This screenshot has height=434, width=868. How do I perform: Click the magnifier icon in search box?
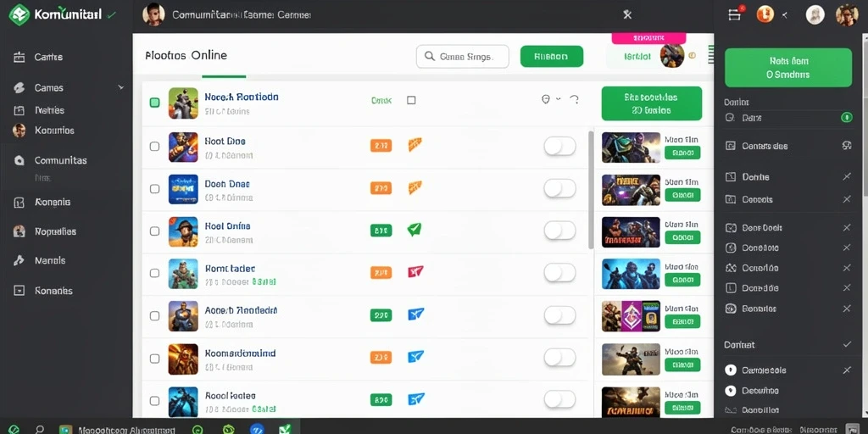[x=429, y=56]
